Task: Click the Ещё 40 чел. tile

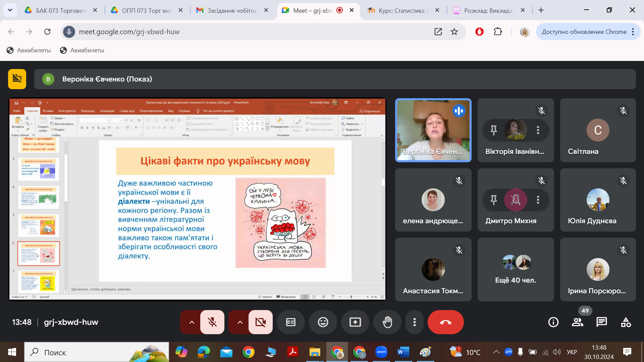Action: [516, 269]
